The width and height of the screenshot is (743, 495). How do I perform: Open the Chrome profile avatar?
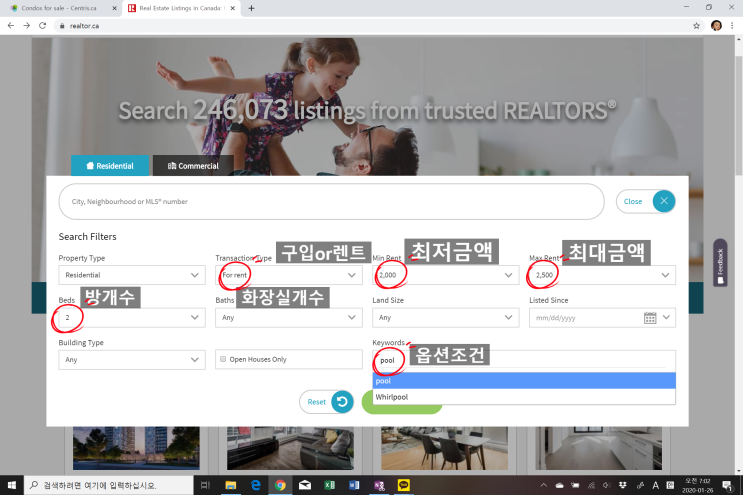[x=716, y=26]
